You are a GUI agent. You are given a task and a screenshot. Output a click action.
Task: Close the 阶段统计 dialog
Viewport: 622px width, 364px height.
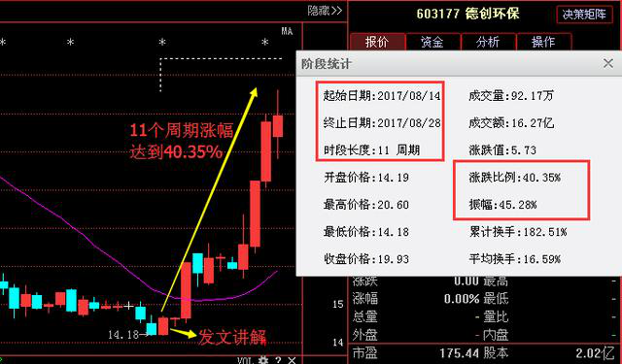tap(608, 63)
